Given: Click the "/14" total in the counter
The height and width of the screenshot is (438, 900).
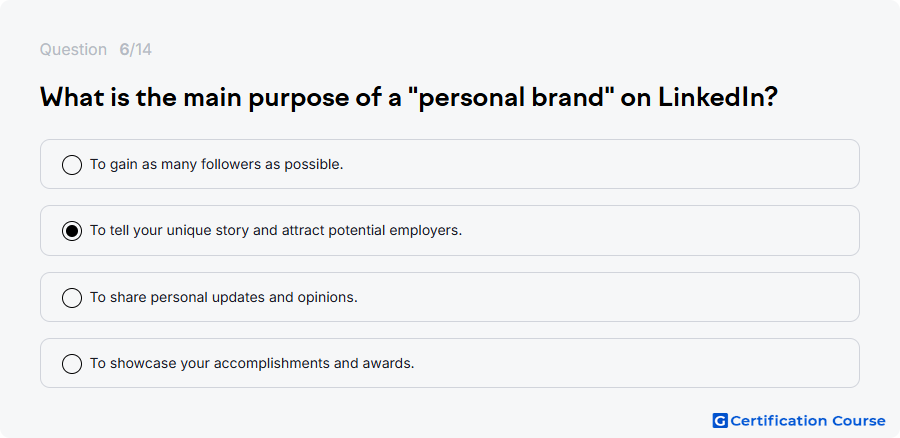Looking at the screenshot, I should click(141, 49).
